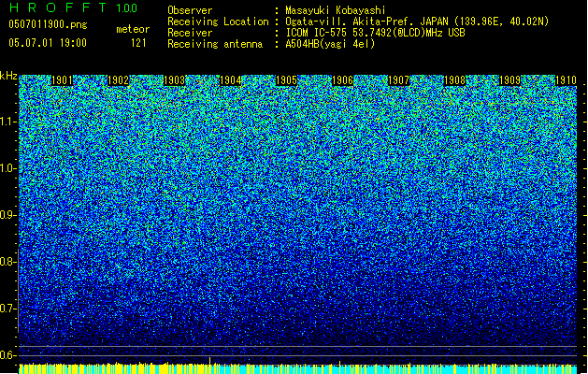Click the 1907 time marker
Viewport: 588px width, 374px height.
398,80
